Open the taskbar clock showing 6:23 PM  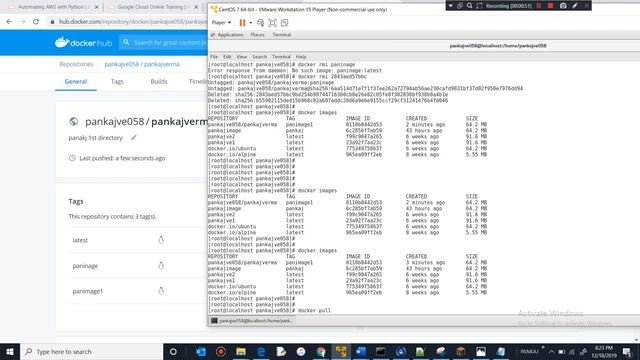pos(604,351)
